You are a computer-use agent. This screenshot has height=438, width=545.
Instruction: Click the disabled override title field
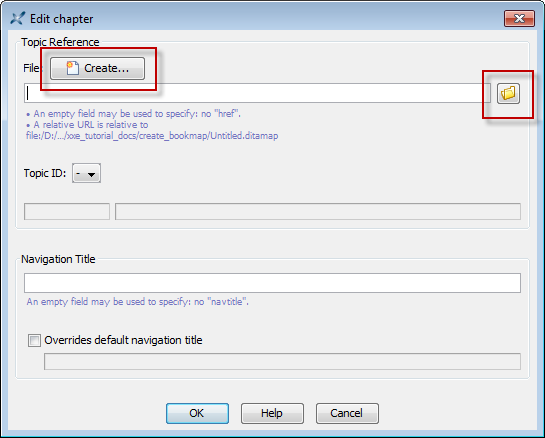point(282,362)
